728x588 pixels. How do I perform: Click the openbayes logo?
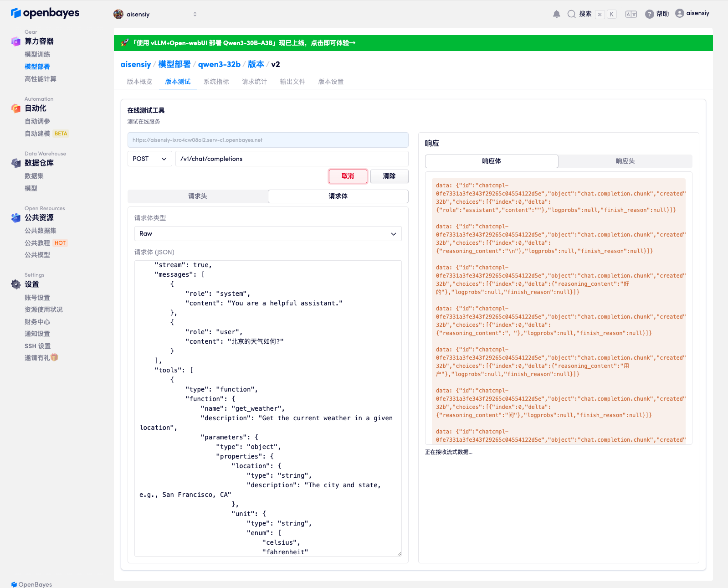45,13
